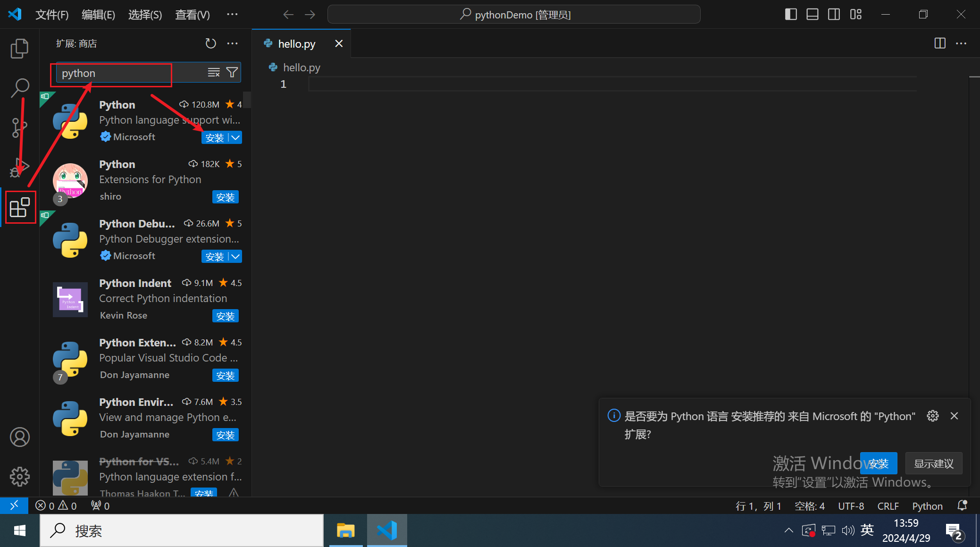This screenshot has width=980, height=547.
Task: Toggle the primary side bar layout
Action: [x=791, y=15]
